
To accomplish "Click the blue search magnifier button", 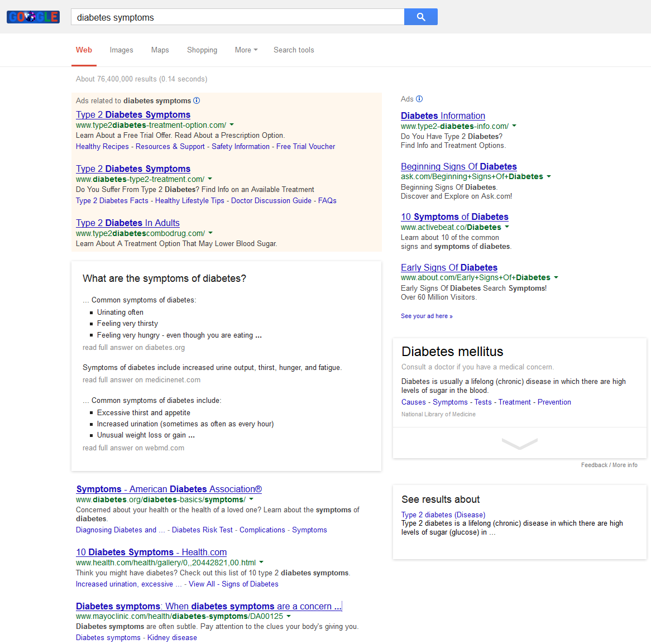I will tap(420, 17).
